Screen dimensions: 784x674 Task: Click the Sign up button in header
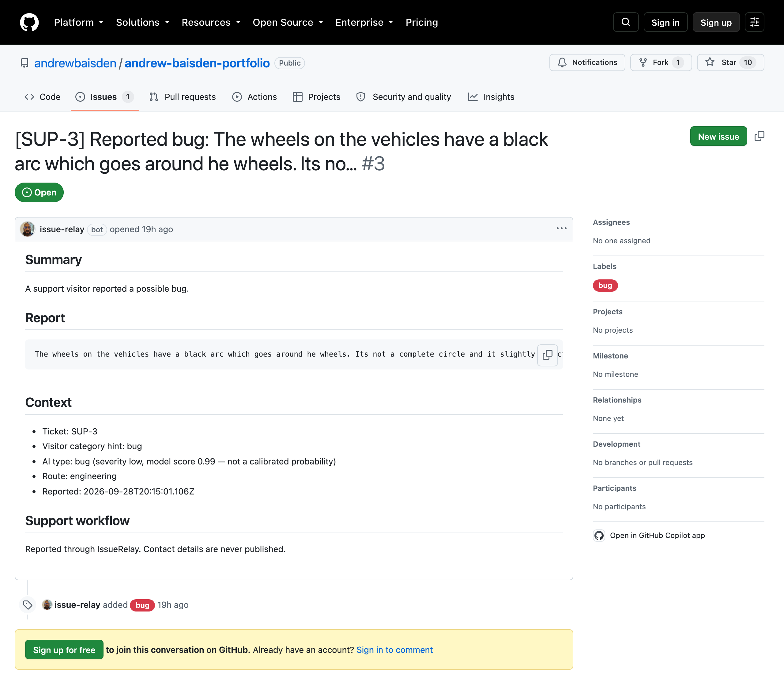716,22
